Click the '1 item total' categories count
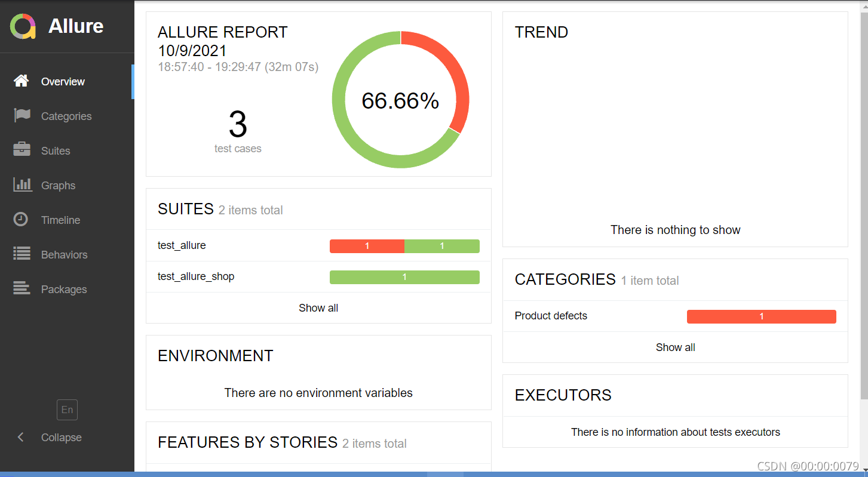868x477 pixels. 650,281
